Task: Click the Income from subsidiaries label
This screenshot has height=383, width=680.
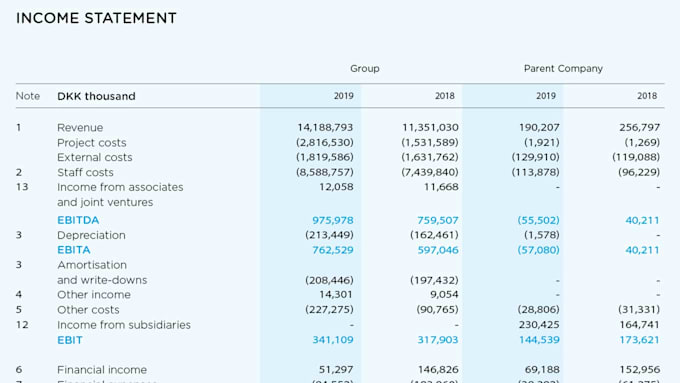Action: pyautogui.click(x=124, y=325)
